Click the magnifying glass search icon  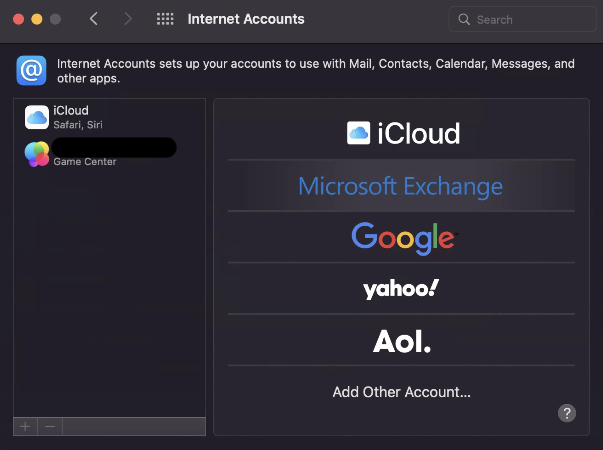pos(464,19)
